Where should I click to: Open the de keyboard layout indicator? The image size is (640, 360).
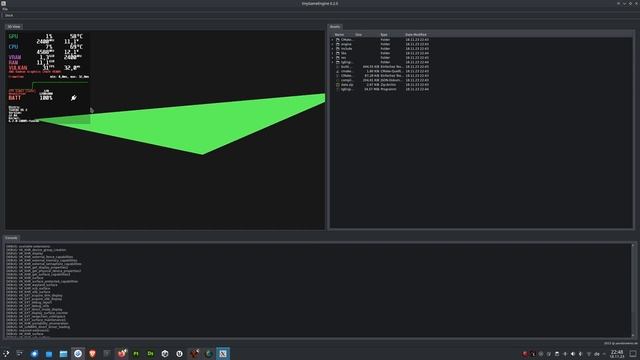point(597,354)
